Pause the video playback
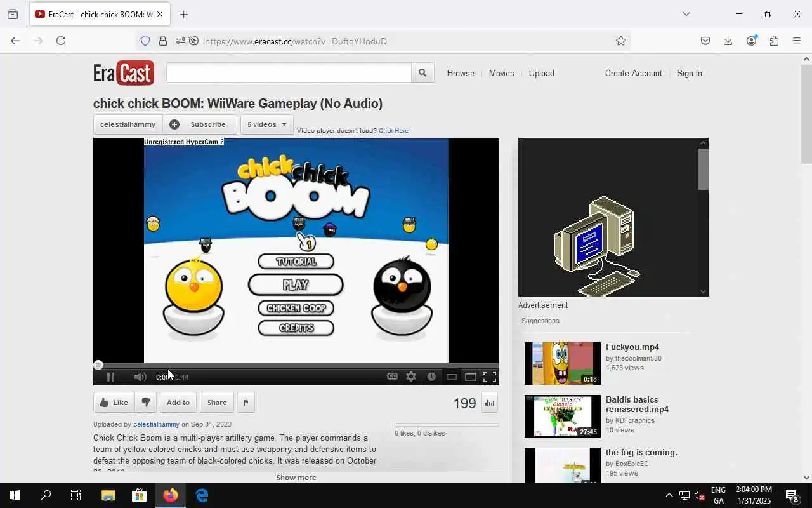Image resolution: width=812 pixels, height=508 pixels. point(110,377)
